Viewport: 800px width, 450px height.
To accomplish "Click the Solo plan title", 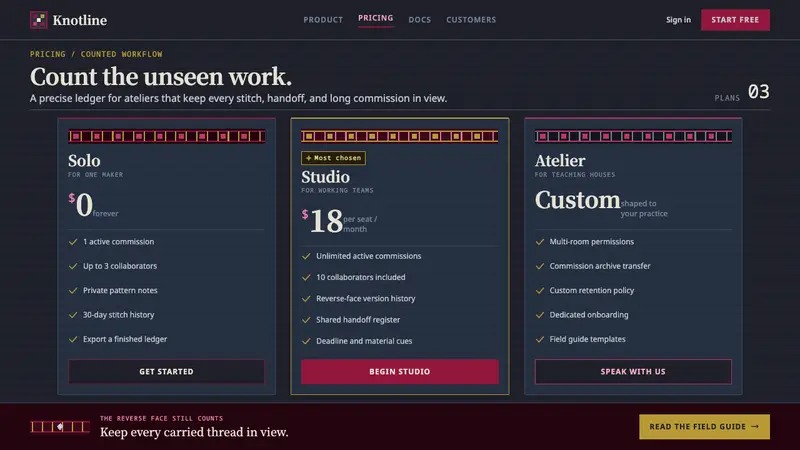I will [x=84, y=161].
